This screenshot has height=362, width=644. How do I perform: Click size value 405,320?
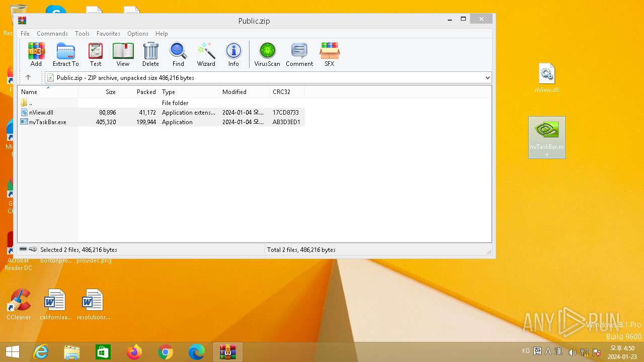(106, 122)
